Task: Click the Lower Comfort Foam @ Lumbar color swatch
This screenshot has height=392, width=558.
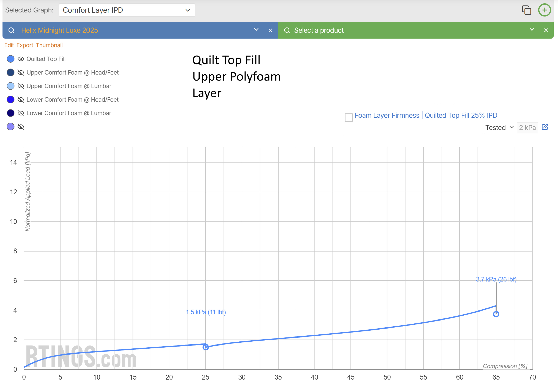Action: pos(10,113)
